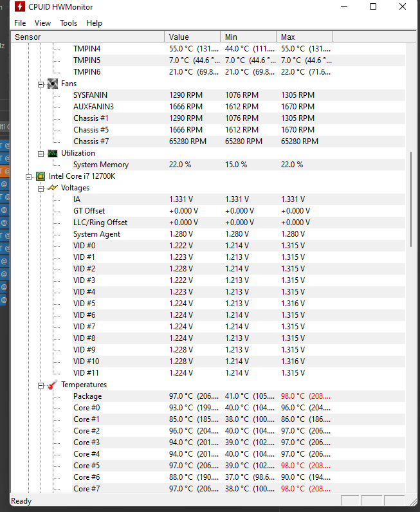Collapse the Temperatures tree node
Screen dimensions: 420x512
(41, 386)
